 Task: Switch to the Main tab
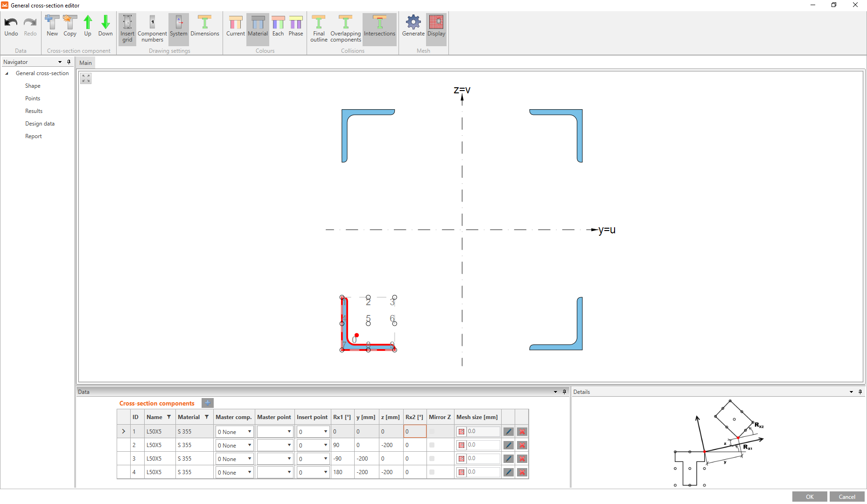click(x=85, y=63)
